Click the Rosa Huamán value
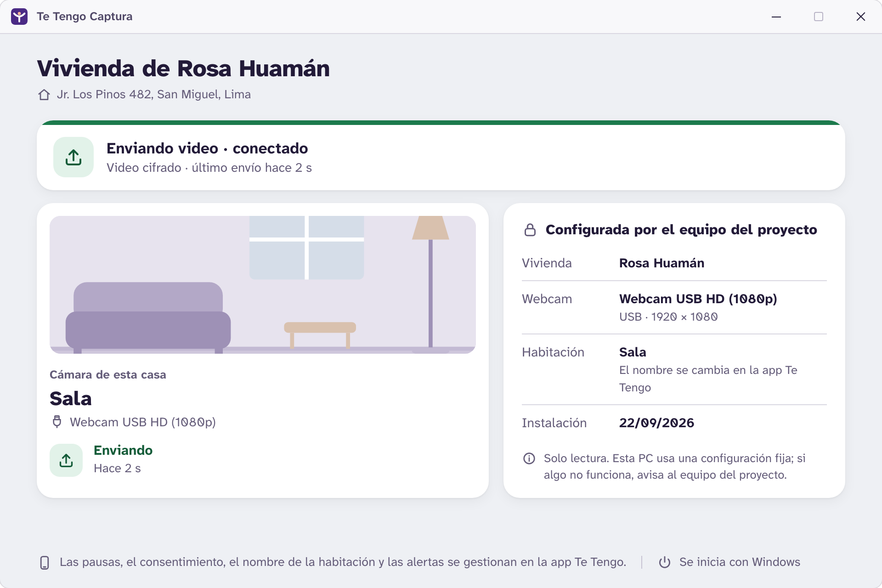 [x=661, y=263]
